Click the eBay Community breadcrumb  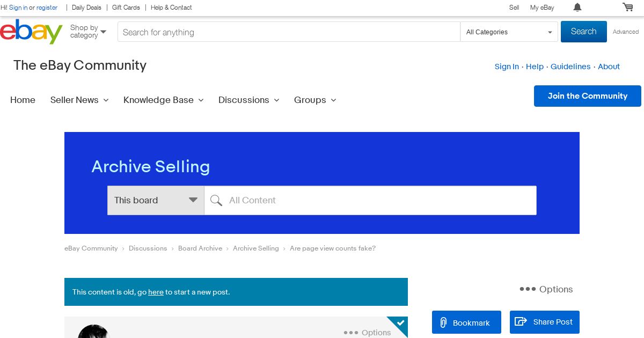click(91, 248)
